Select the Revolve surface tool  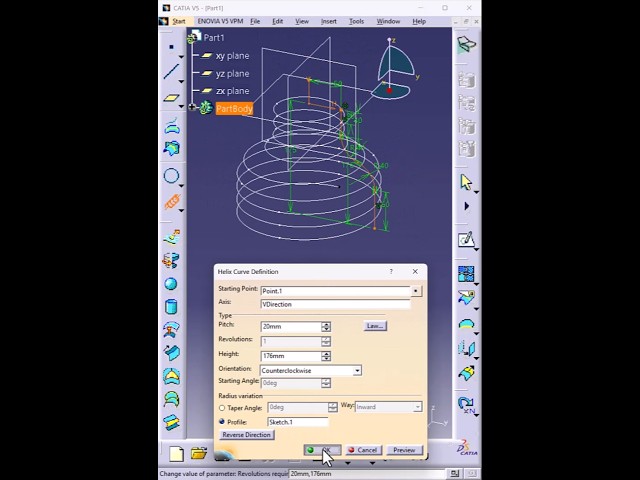pos(171,260)
